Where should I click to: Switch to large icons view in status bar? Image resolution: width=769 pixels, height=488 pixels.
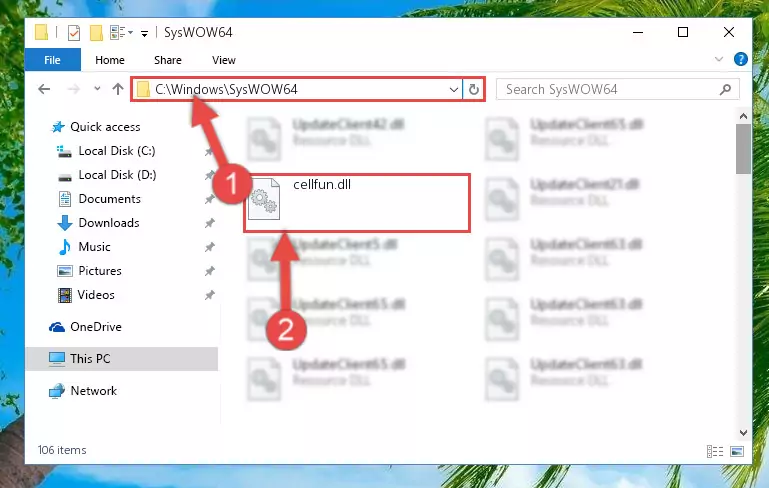pos(737,451)
